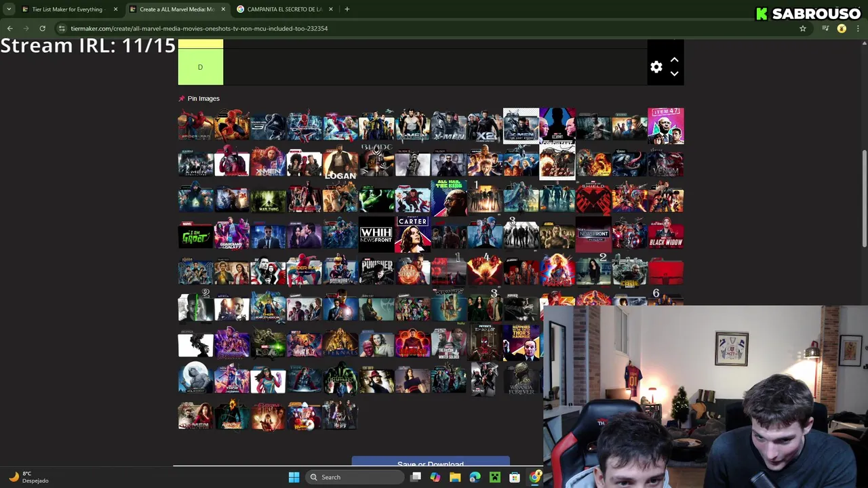Screen dimensions: 868x488
Task: Bookmark this page with star icon
Action: (803, 28)
